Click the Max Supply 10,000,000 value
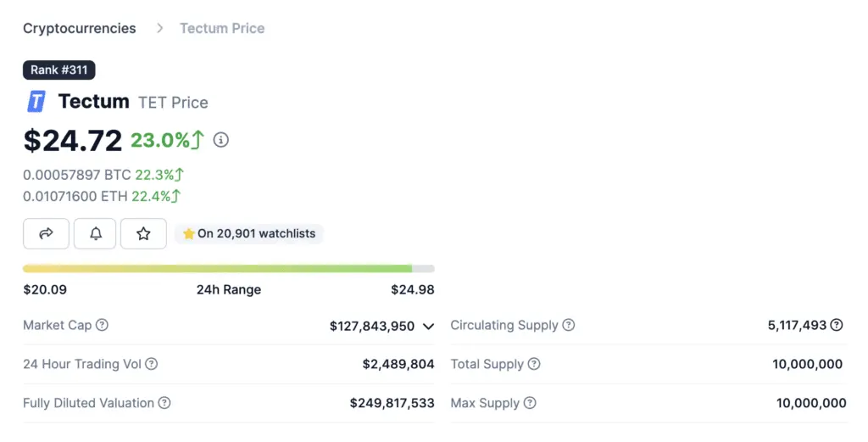The image size is (868, 442). pos(811,403)
